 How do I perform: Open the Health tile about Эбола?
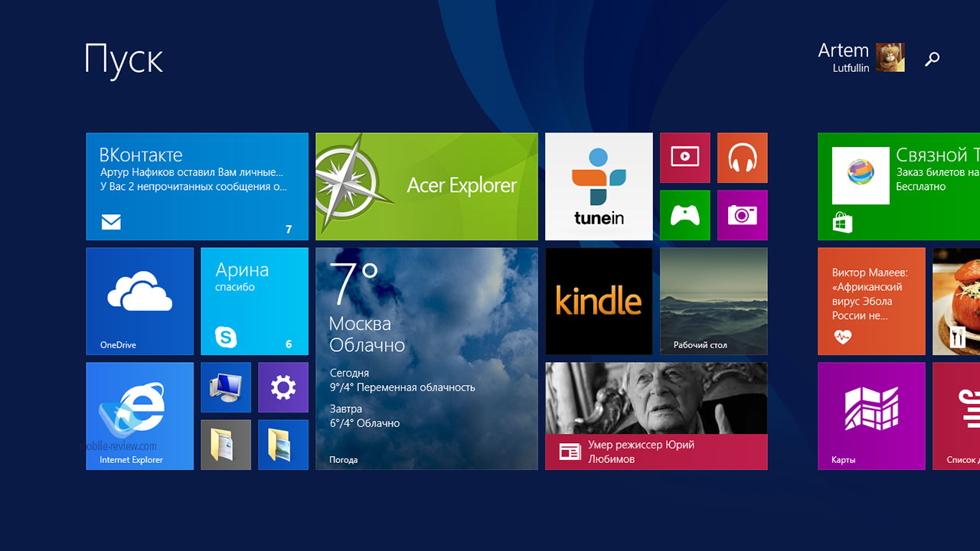click(x=871, y=302)
